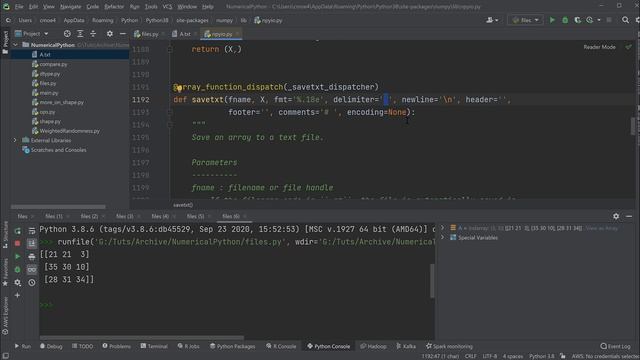This screenshot has height=360, width=640.
Task: Add a new Python console with plus icon
Action: coord(18,295)
